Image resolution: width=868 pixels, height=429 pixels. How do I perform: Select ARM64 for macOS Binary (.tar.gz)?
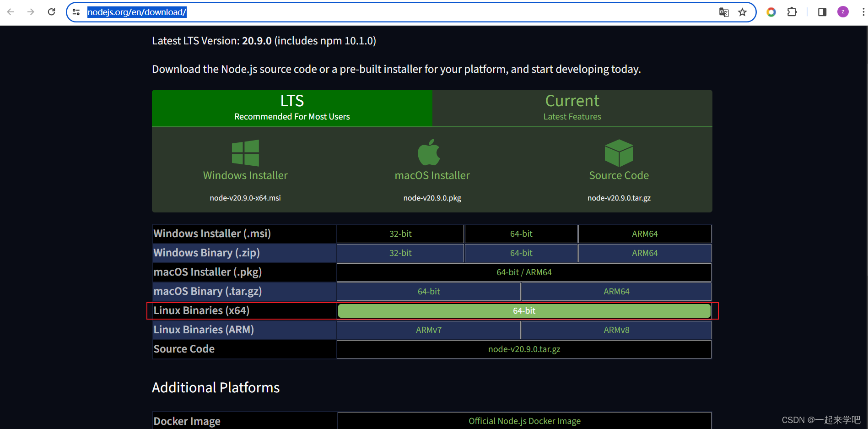[x=616, y=292]
